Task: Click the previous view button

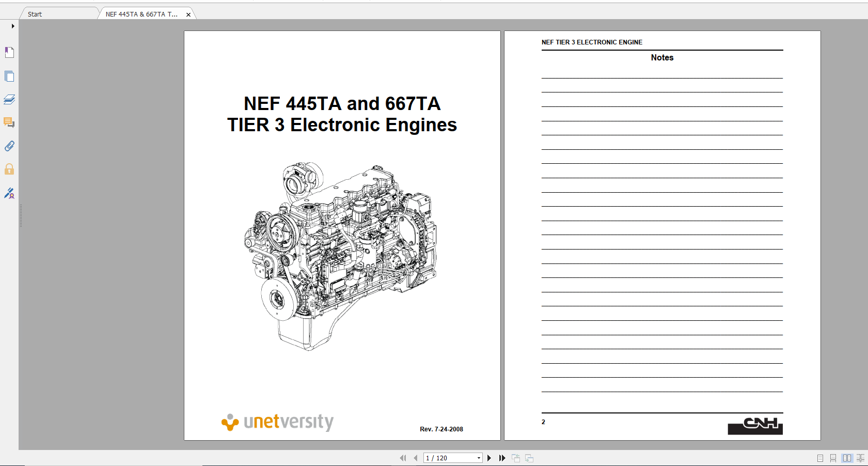Action: (516, 458)
